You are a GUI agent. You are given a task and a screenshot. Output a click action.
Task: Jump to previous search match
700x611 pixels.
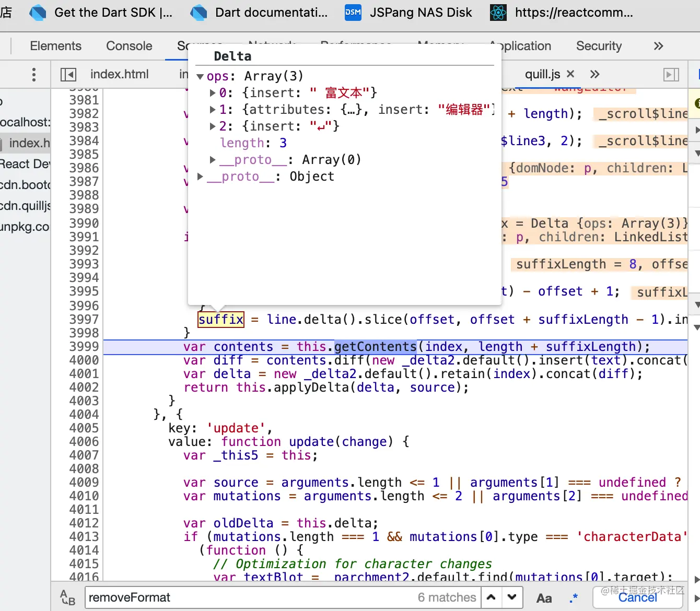click(x=491, y=597)
